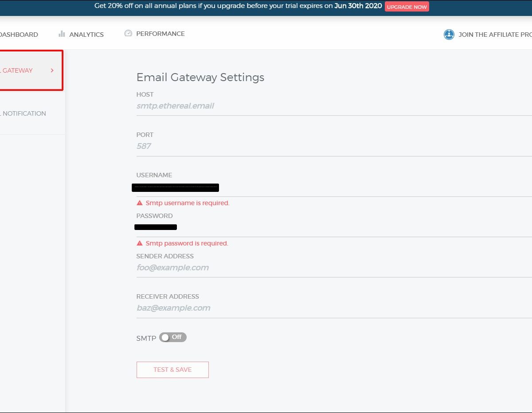Open the Dashboard menu item
Viewport: 532px width, 413px height.
(x=19, y=35)
